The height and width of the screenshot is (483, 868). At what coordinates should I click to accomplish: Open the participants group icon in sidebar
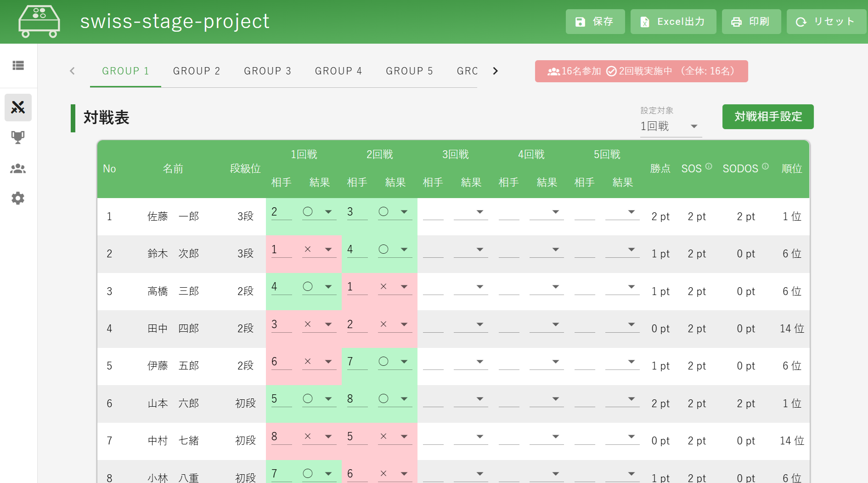[x=18, y=169]
